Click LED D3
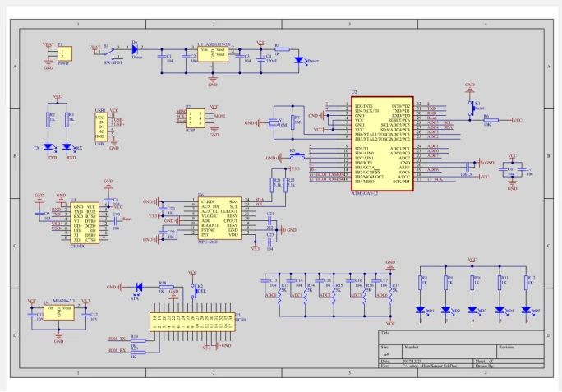562x392 pixels. (x=472, y=310)
